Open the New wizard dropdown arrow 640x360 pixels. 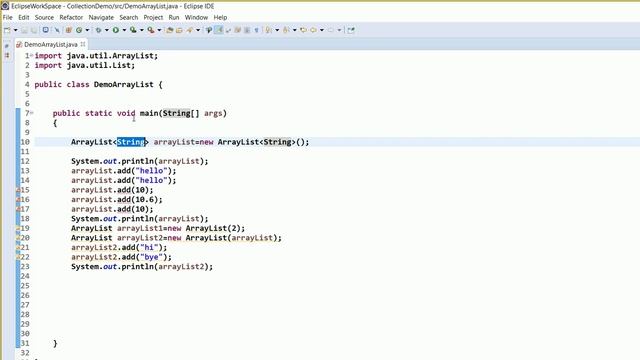[16, 30]
